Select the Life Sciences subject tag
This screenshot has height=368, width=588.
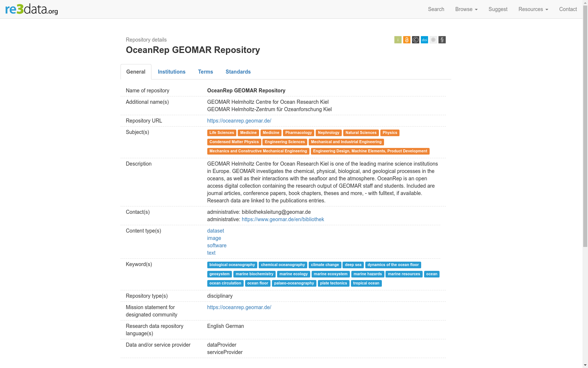coord(222,133)
